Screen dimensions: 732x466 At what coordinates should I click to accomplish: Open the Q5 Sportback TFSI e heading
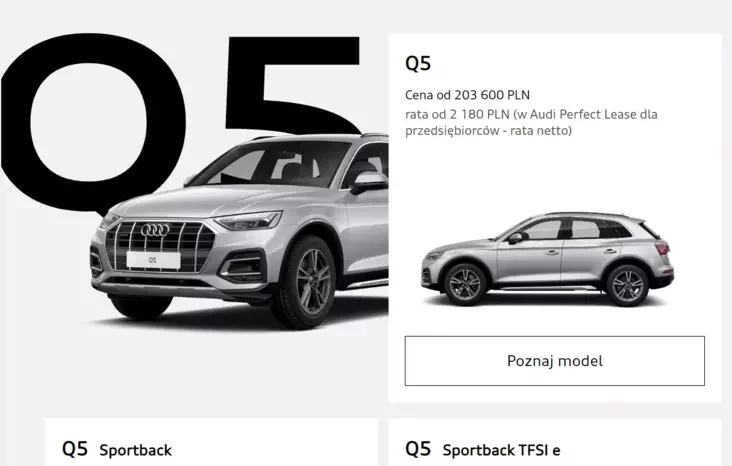point(483,449)
